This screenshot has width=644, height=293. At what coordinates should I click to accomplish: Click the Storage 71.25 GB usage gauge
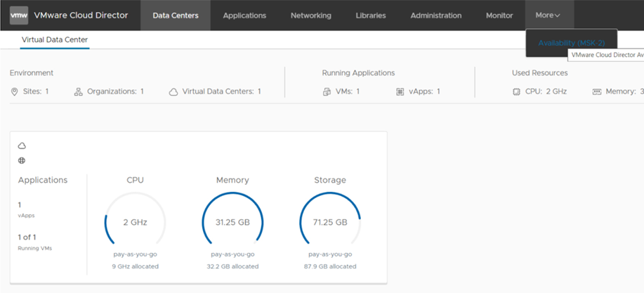pyautogui.click(x=330, y=222)
